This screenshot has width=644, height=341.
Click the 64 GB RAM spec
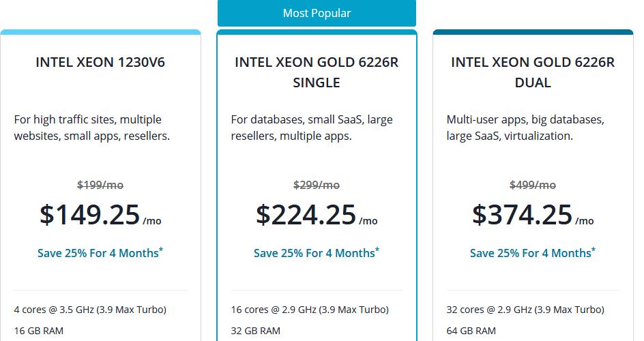[x=471, y=331]
